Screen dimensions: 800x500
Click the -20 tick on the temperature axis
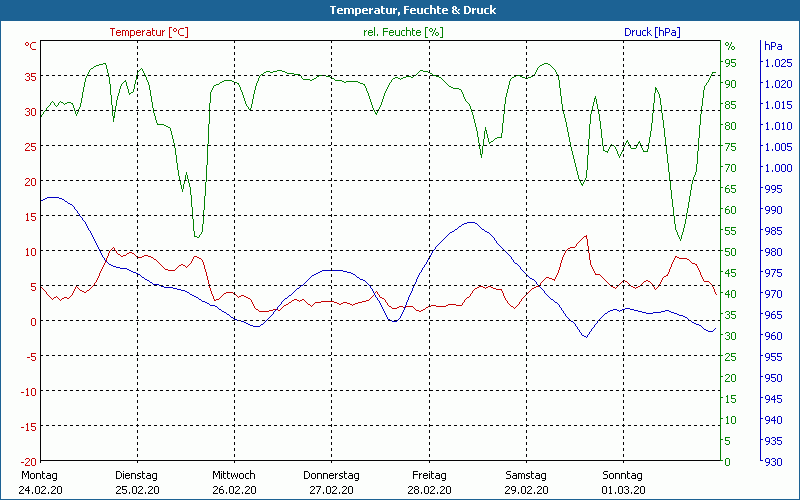pos(27,461)
